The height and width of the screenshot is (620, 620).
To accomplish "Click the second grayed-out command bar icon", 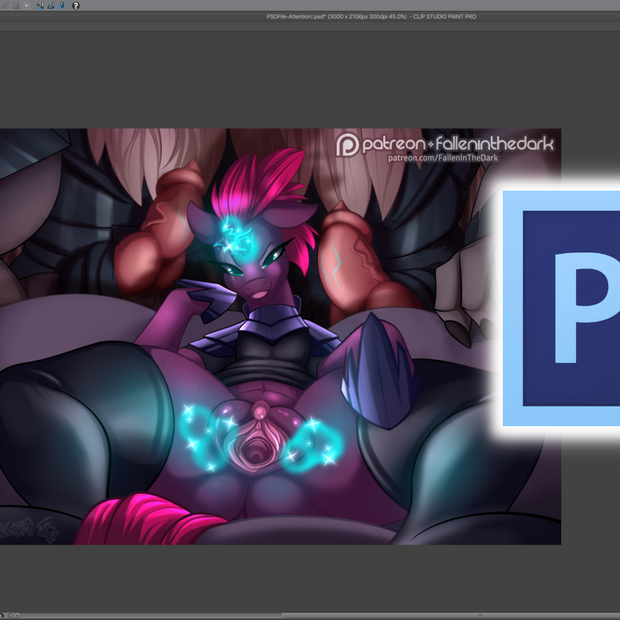I will pos(15,5).
